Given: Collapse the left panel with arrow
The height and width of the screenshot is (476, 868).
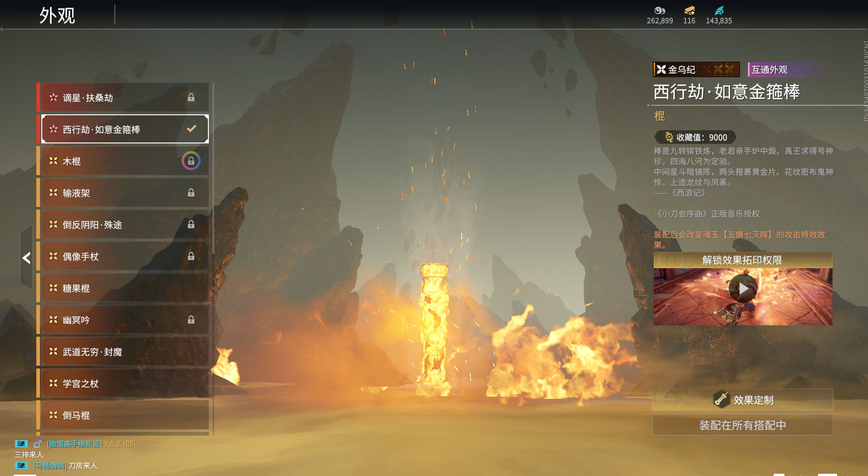Looking at the screenshot, I should tap(26, 258).
